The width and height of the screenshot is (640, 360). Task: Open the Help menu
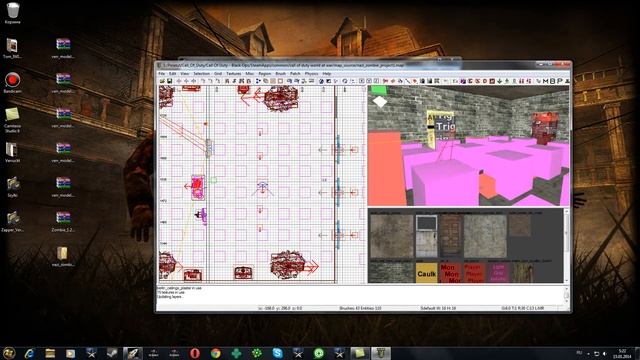pyautogui.click(x=327, y=73)
